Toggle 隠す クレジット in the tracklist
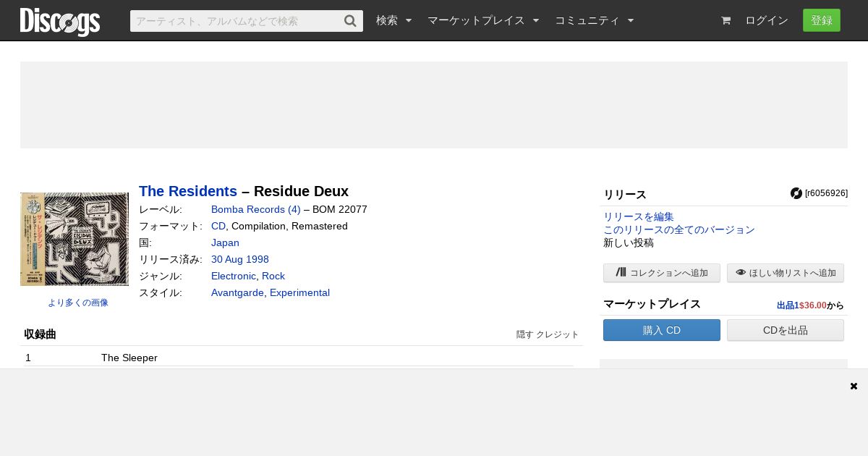Image resolution: width=868 pixels, height=456 pixels. pyautogui.click(x=548, y=334)
